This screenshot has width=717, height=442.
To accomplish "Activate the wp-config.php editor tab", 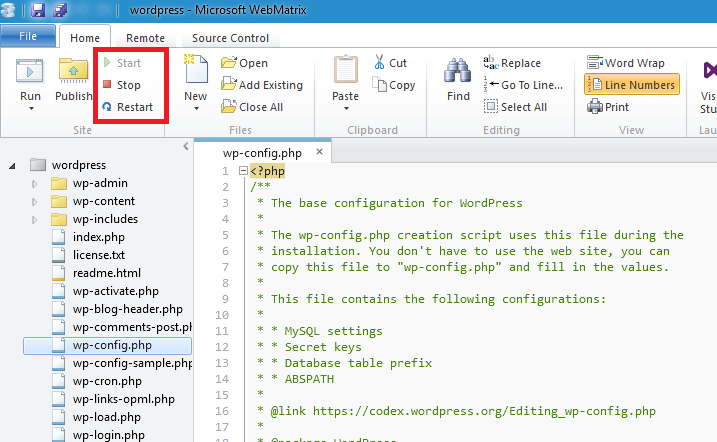I will pyautogui.click(x=262, y=153).
